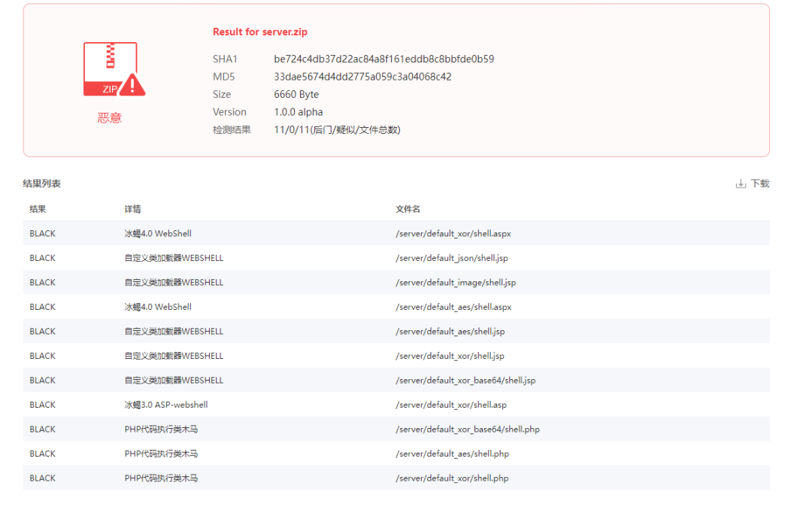Select file path /server/default_xor_base64/shell.jsp
The width and height of the screenshot is (812, 513).
(465, 381)
